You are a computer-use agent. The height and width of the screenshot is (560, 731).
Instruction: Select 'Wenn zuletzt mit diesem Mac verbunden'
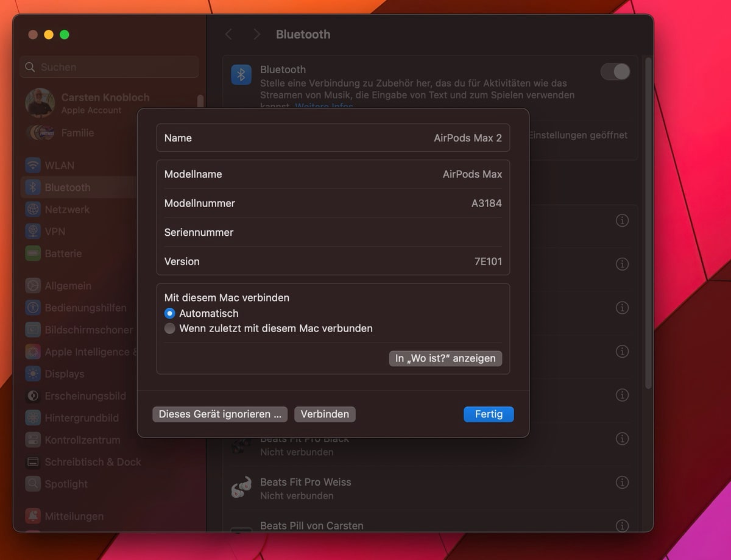point(170,328)
